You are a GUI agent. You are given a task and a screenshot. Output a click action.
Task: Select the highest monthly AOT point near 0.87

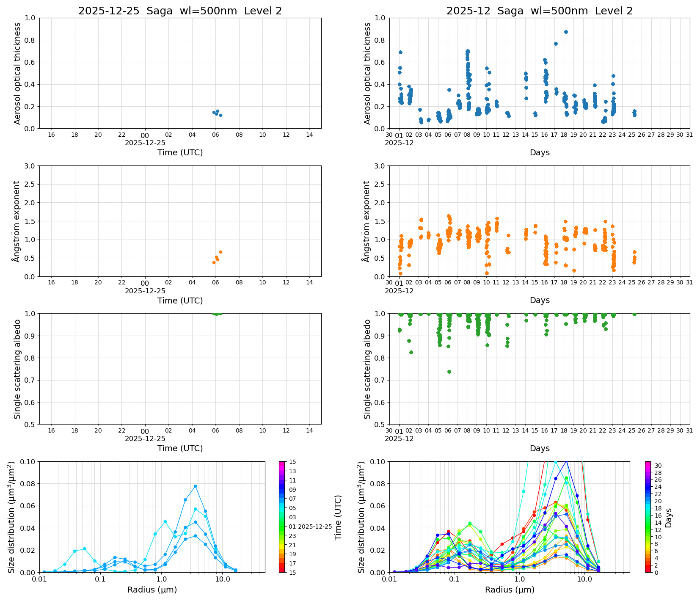click(566, 32)
